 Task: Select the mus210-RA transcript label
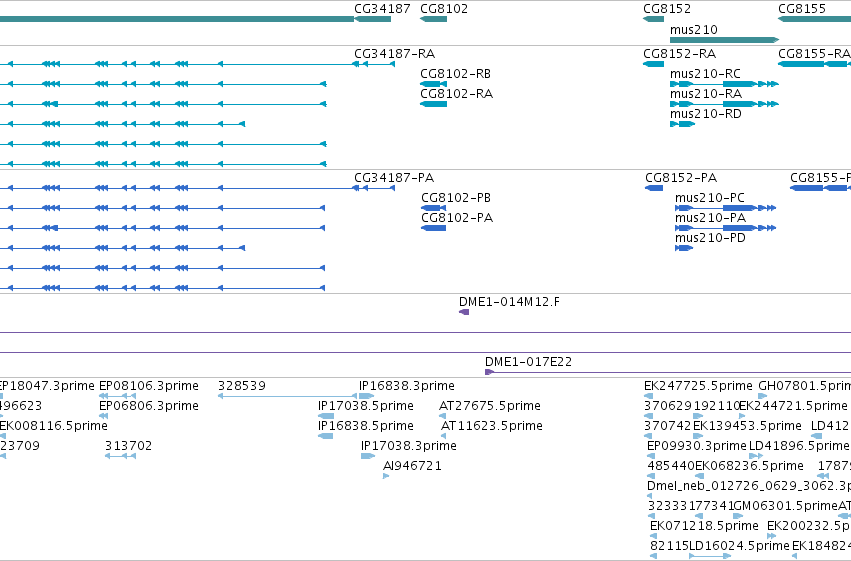[706, 94]
